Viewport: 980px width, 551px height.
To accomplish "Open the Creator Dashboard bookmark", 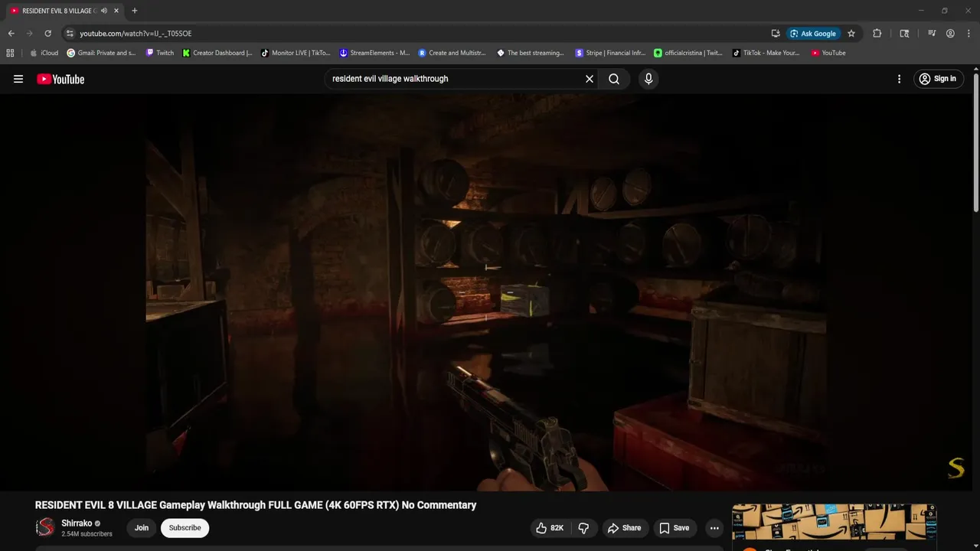I will (217, 53).
